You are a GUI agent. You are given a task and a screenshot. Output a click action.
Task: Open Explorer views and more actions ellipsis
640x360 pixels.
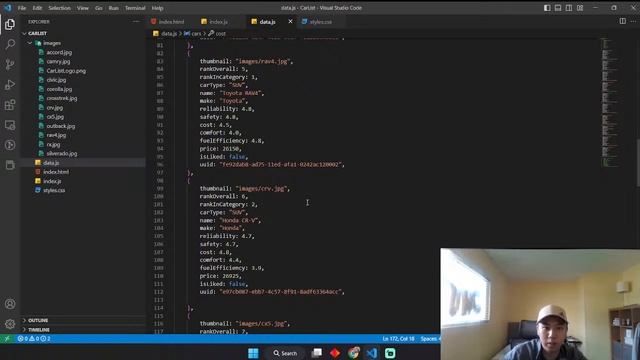click(136, 22)
